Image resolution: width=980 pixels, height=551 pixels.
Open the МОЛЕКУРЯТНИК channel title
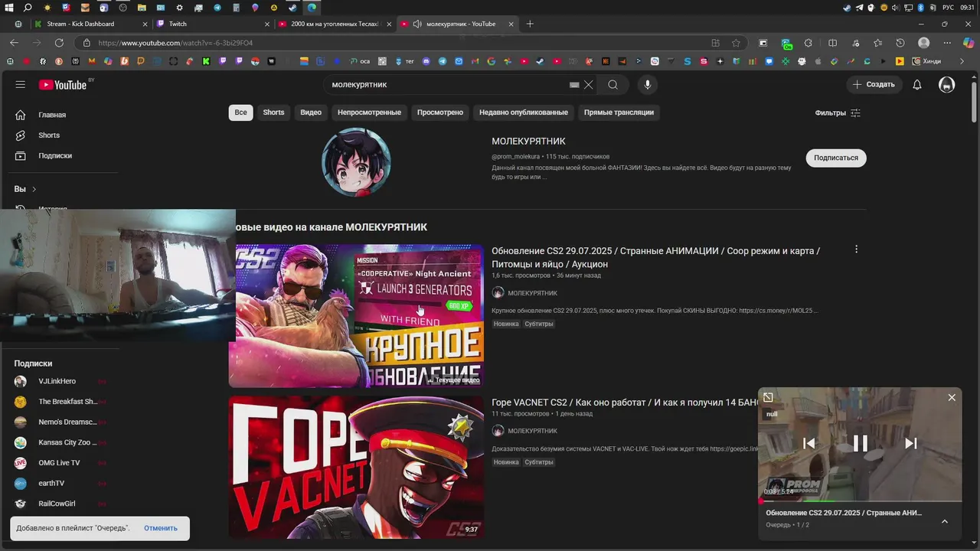528,142
